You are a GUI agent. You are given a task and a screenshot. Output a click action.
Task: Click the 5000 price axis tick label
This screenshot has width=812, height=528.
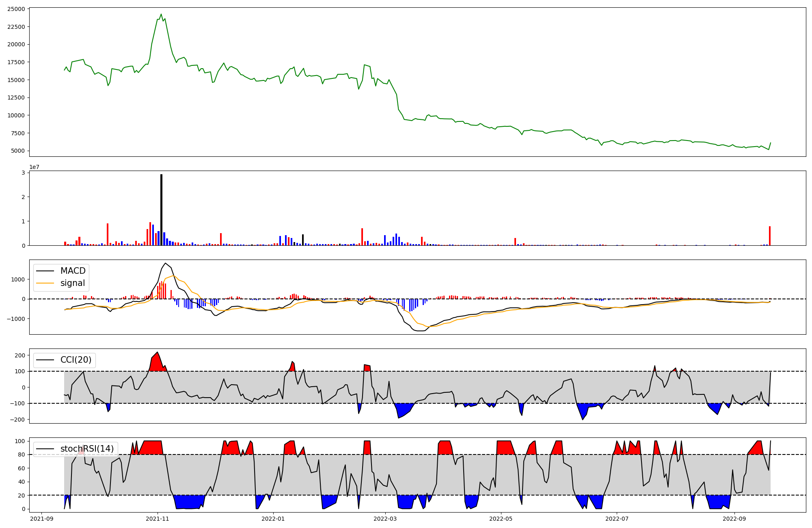pyautogui.click(x=18, y=151)
